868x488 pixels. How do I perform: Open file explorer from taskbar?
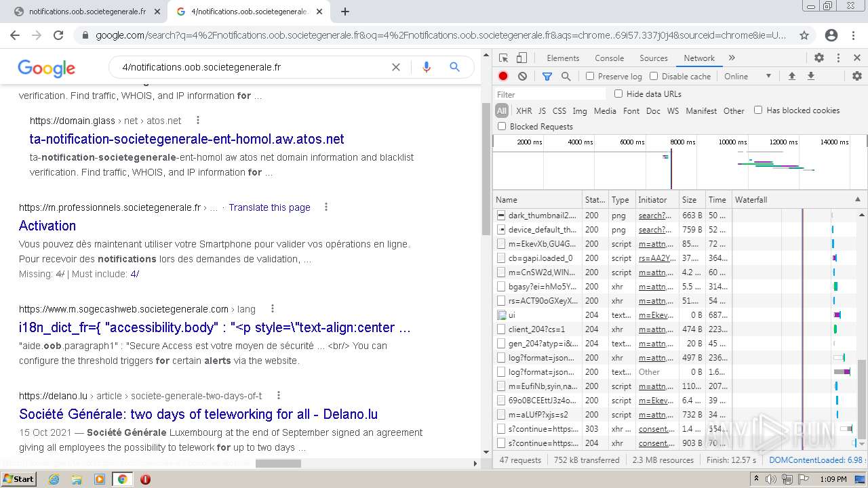click(77, 479)
